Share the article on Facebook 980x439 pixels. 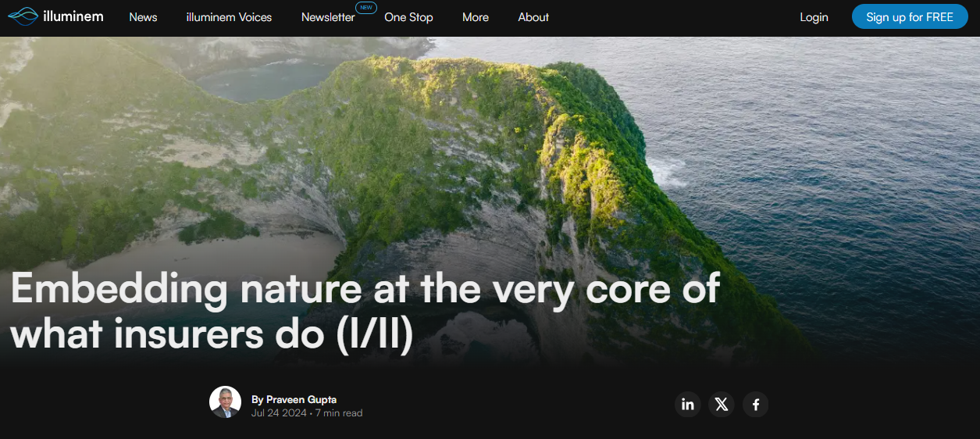(x=756, y=404)
